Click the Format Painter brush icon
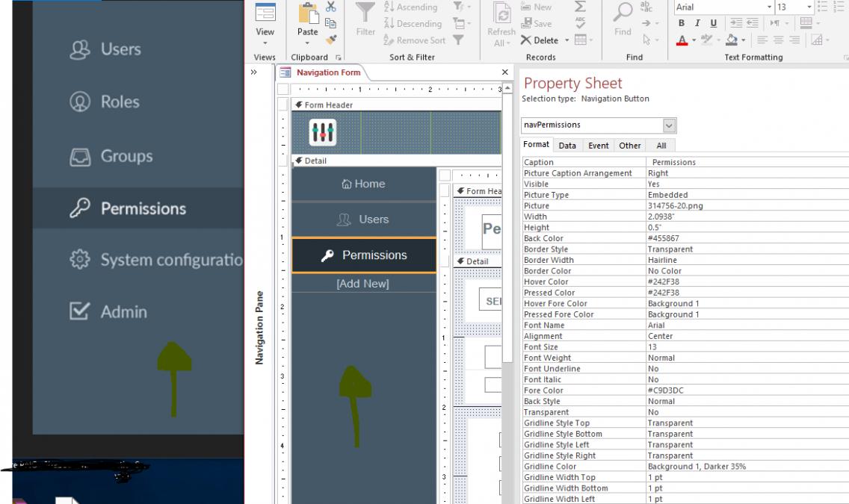Image resolution: width=849 pixels, height=504 pixels. [x=331, y=40]
